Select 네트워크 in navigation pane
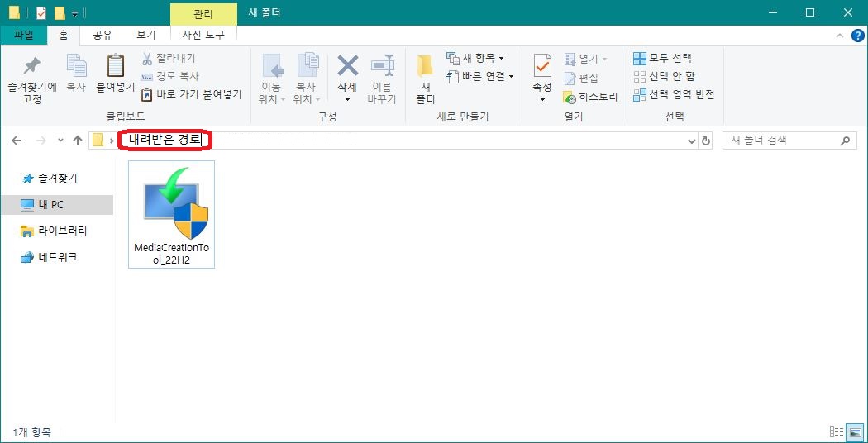This screenshot has width=868, height=443. [49, 258]
